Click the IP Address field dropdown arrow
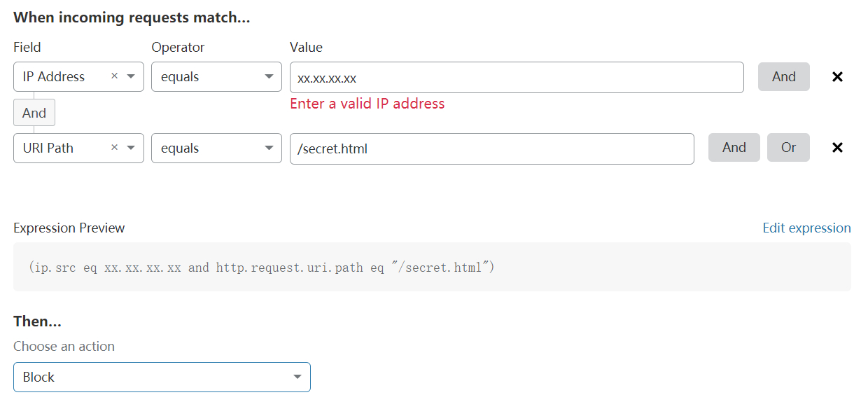 pyautogui.click(x=131, y=76)
